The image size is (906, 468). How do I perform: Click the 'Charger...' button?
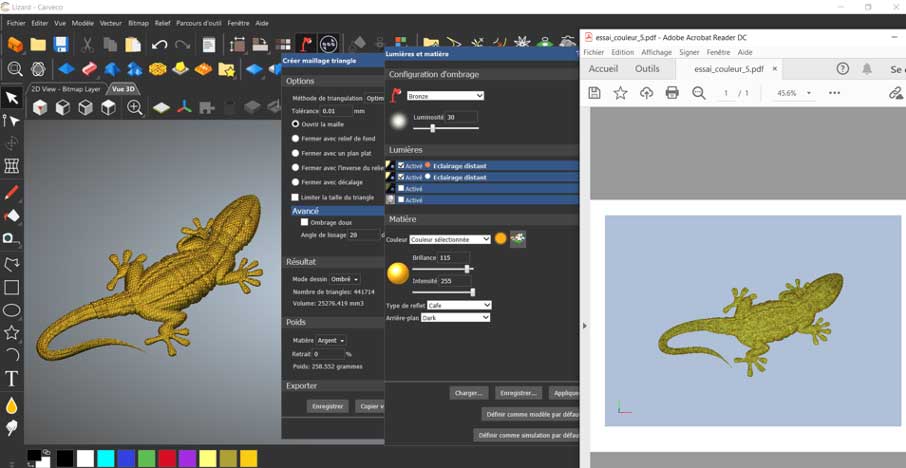click(469, 393)
